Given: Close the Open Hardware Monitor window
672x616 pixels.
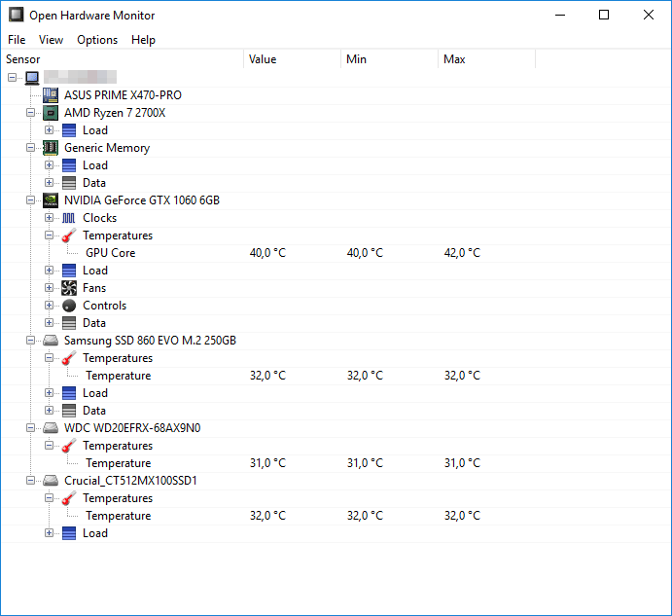Looking at the screenshot, I should tap(649, 15).
